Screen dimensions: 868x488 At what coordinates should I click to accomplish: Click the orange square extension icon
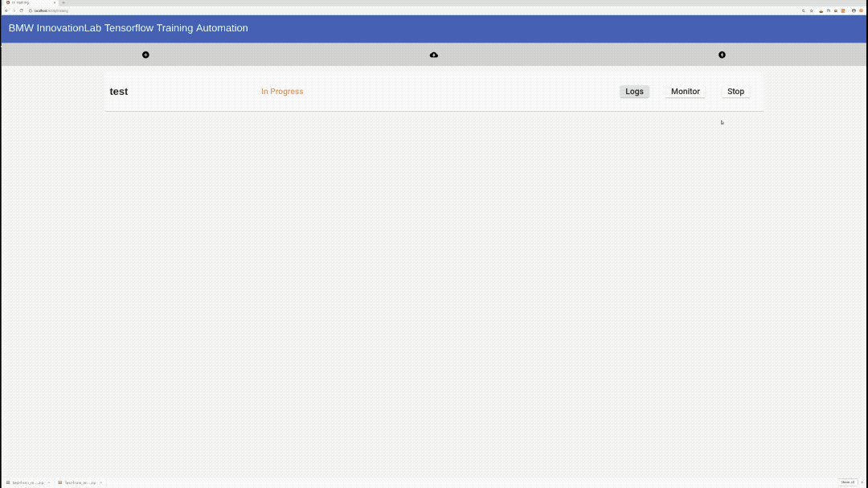tap(843, 10)
